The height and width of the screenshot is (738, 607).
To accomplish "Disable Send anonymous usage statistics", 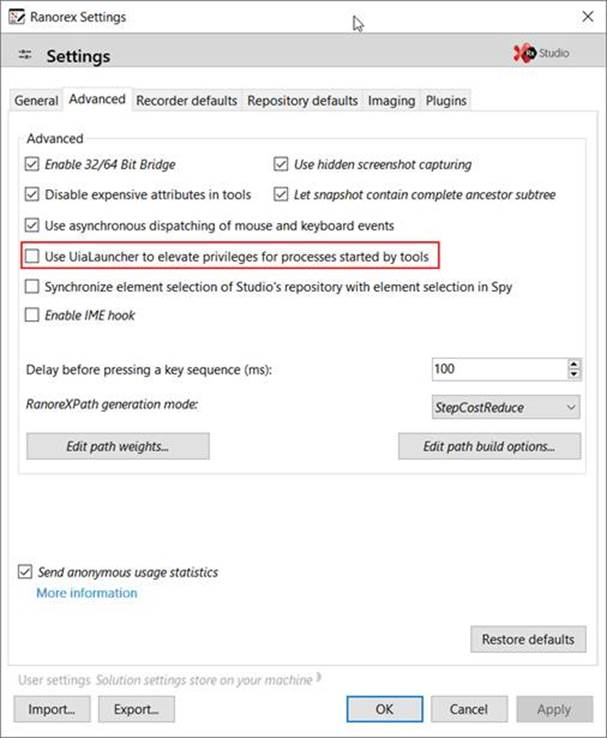I will (25, 572).
